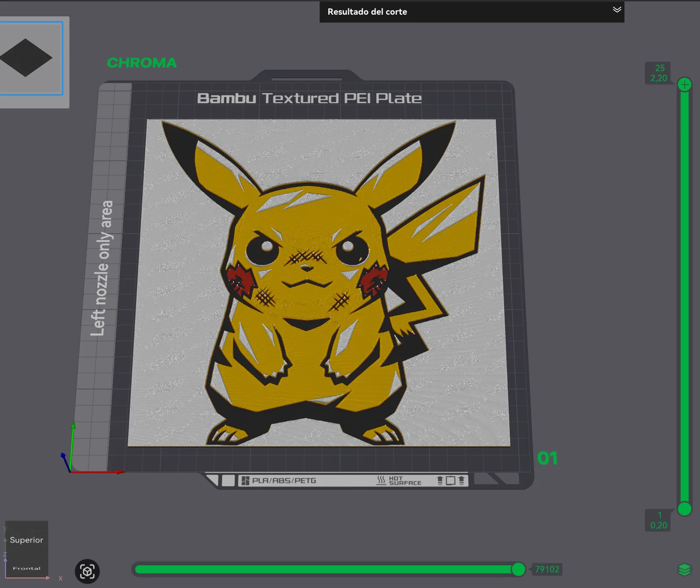Viewport: 700px width, 588px height.
Task: Click the Resultado del corte title
Action: pos(367,12)
